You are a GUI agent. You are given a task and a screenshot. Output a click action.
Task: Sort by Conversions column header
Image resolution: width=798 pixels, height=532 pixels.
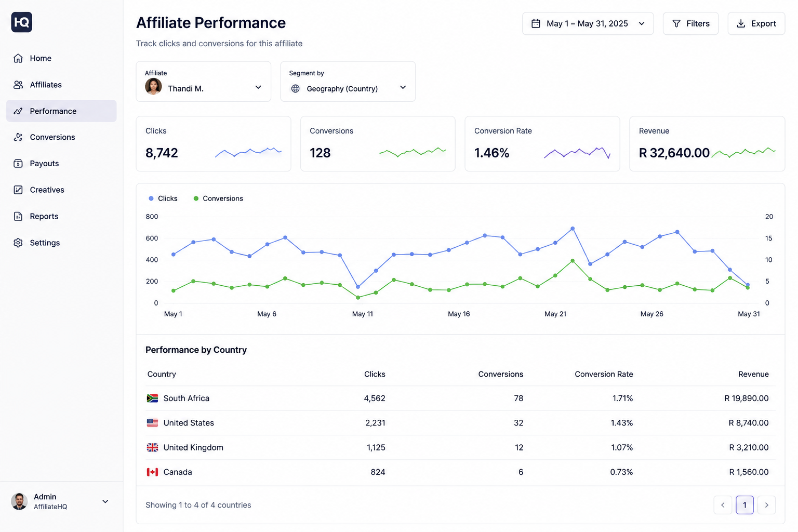click(x=500, y=374)
